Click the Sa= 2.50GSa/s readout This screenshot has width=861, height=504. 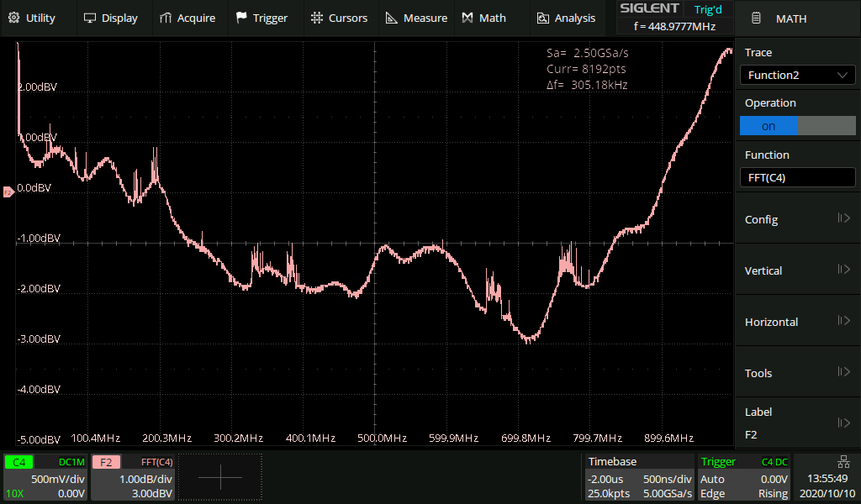click(587, 53)
